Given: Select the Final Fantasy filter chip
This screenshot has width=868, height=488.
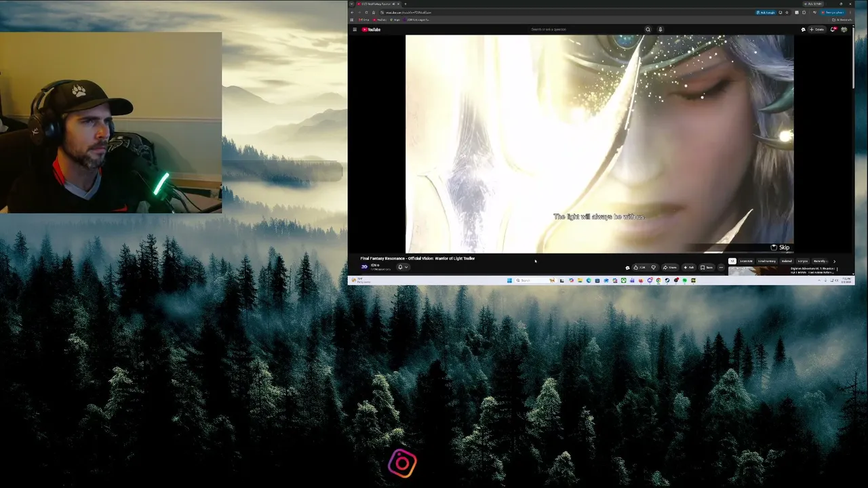Looking at the screenshot, I should (x=767, y=261).
